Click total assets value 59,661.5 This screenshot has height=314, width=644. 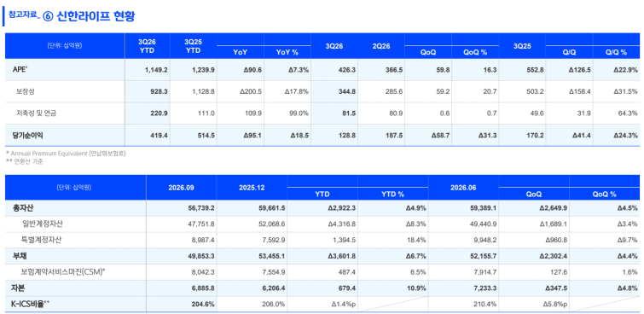(x=271, y=208)
